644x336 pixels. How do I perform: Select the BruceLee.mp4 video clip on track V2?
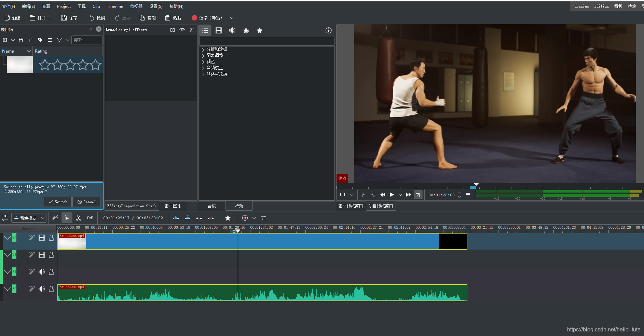(x=262, y=241)
